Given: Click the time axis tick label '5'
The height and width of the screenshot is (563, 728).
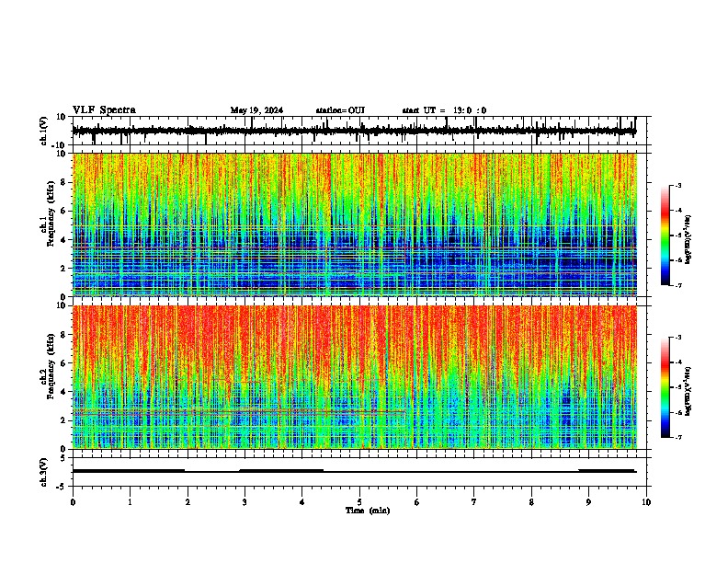Looking at the screenshot, I should [359, 502].
